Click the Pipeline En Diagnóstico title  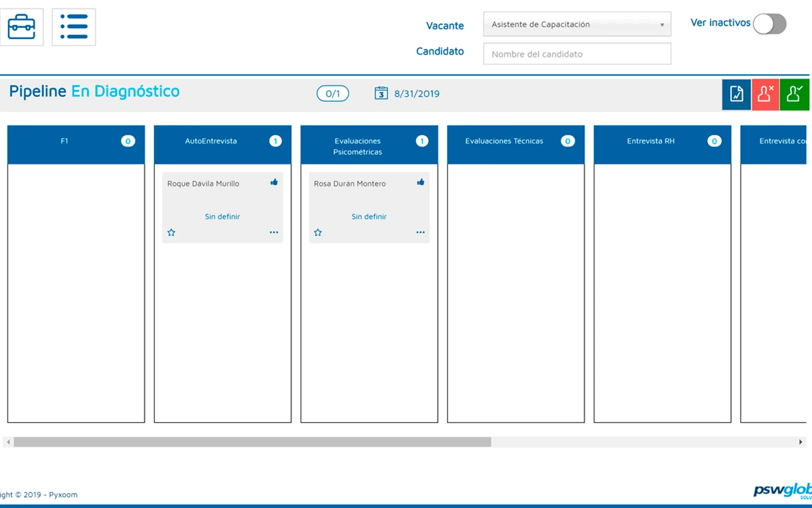[94, 91]
